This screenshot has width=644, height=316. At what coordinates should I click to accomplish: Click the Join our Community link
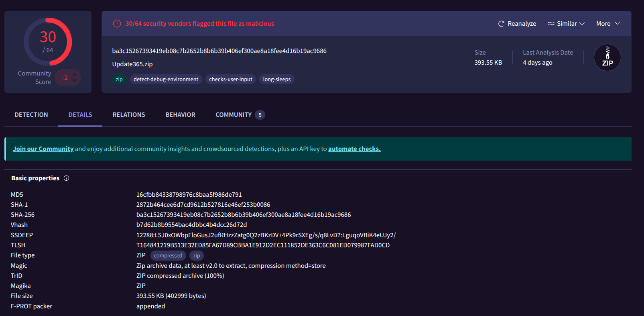(x=43, y=149)
